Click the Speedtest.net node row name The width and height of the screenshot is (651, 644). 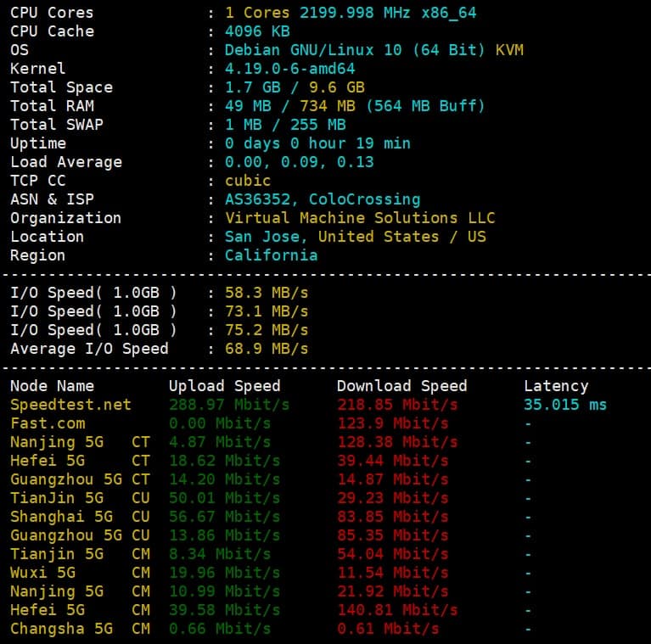click(70, 405)
